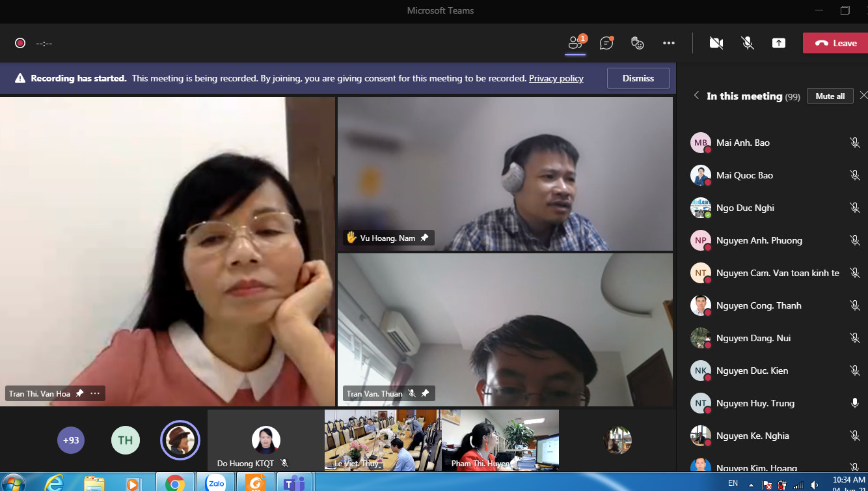Dismiss the recording notification banner
Image resolution: width=868 pixels, height=491 pixels.
pos(638,78)
